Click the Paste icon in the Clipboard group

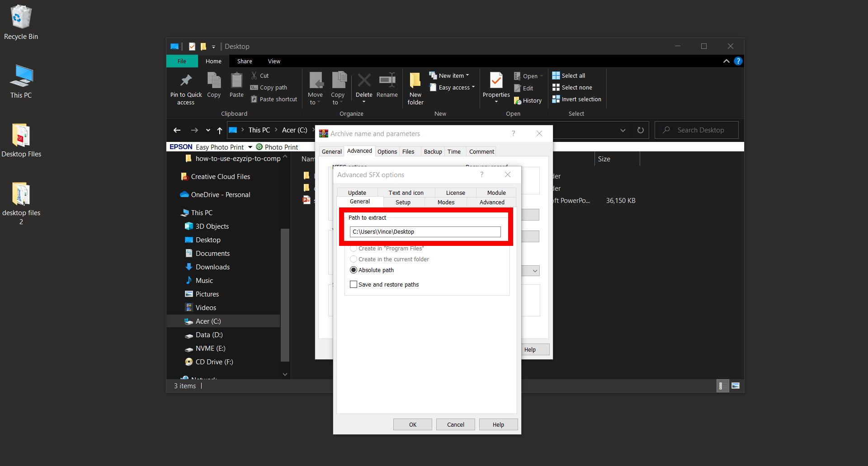pos(236,86)
